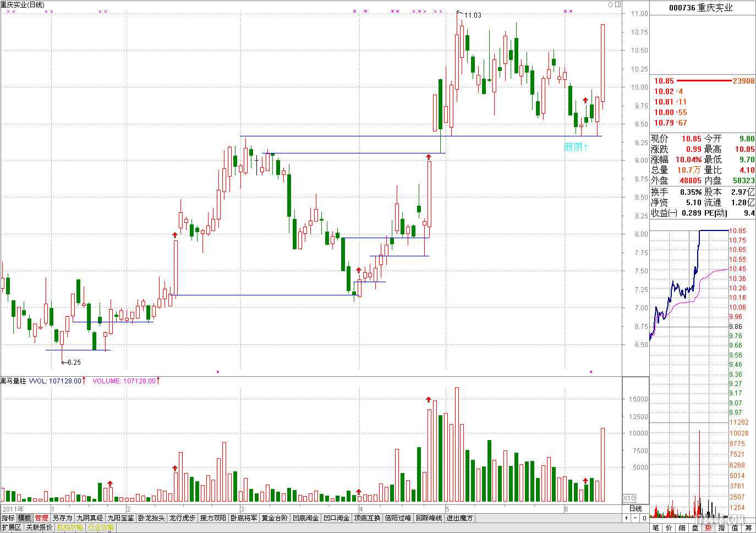The height and width of the screenshot is (533, 756).
Task: Click the 现价 10.85 field
Action: point(676,139)
